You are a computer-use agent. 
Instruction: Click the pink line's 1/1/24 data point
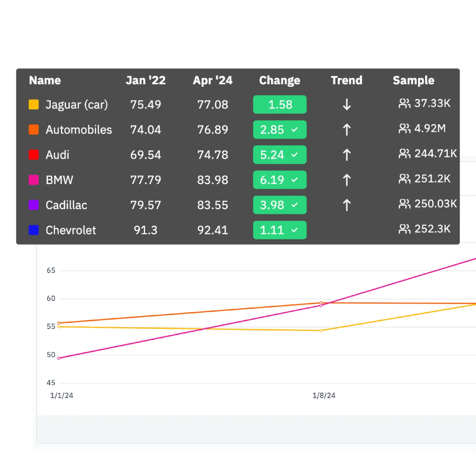(x=59, y=358)
